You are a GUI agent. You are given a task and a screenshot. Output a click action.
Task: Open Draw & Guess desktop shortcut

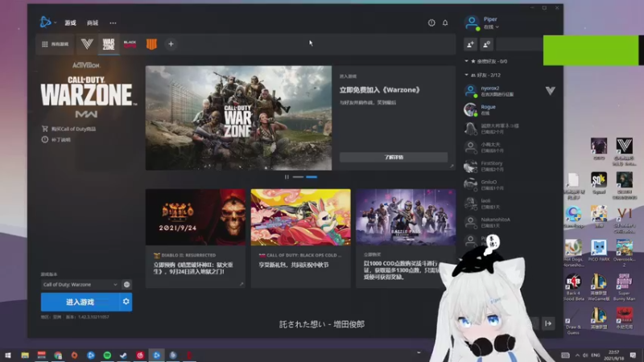[x=573, y=323]
